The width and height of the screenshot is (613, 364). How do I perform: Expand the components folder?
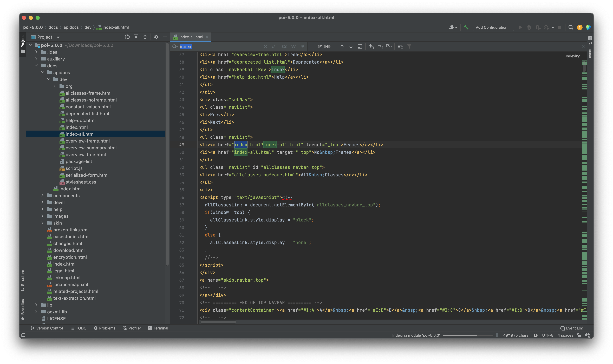42,196
